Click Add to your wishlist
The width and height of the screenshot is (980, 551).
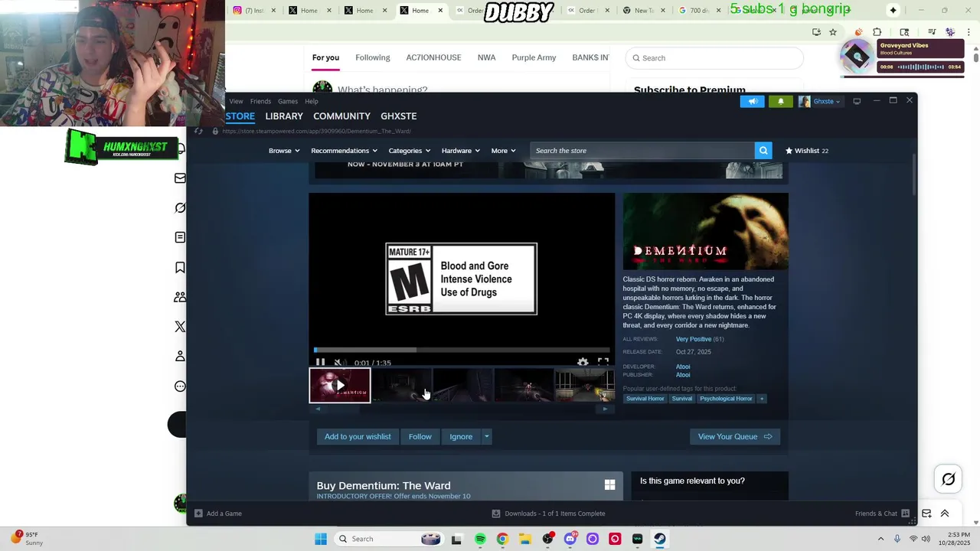point(358,436)
